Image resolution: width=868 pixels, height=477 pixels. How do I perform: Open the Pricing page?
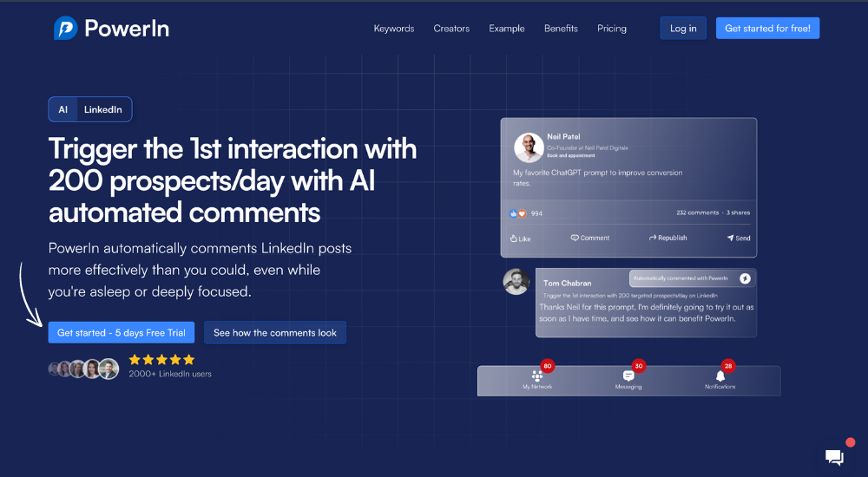pos(612,29)
